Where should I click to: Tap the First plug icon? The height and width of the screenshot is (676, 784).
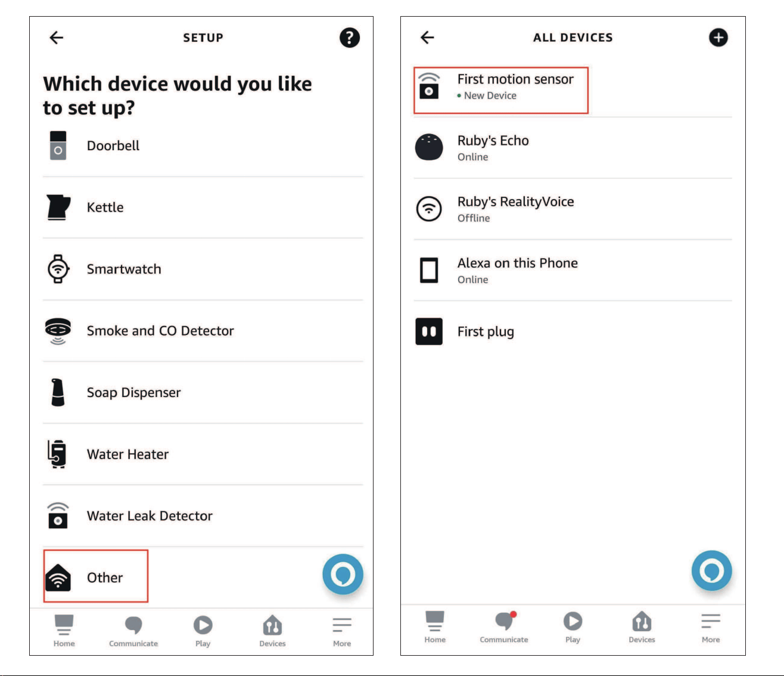429,331
